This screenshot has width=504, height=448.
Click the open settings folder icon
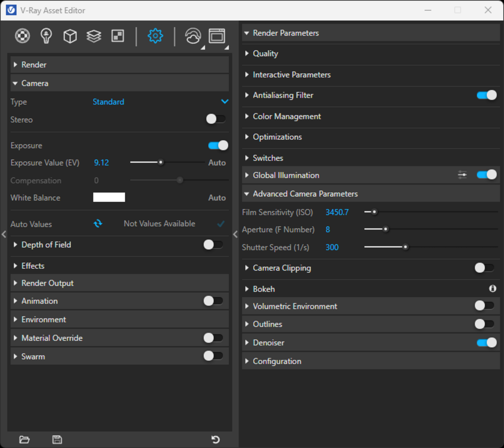(24, 439)
